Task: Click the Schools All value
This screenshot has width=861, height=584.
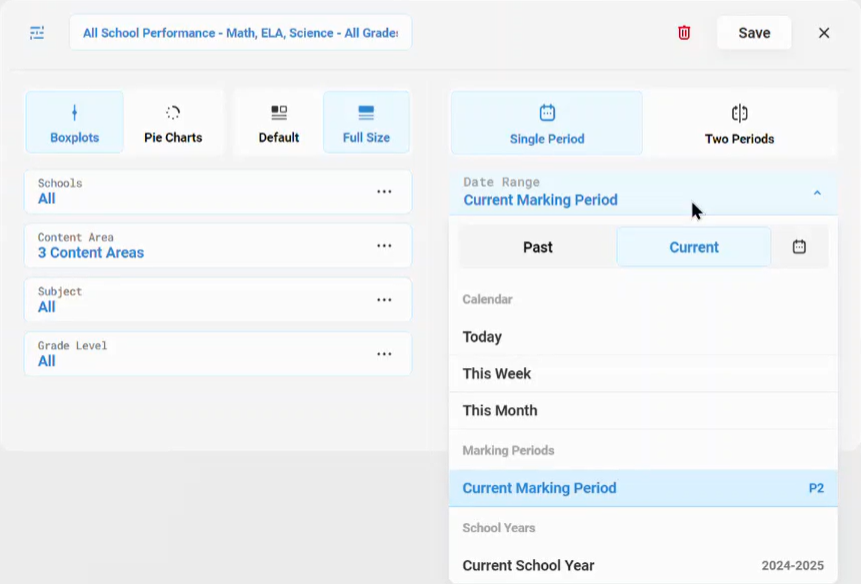Action: (x=47, y=199)
